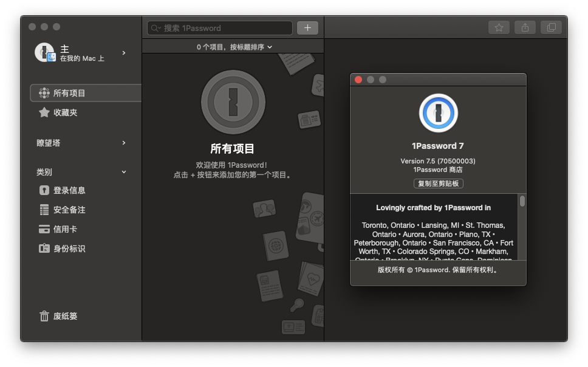The image size is (588, 367).
Task: Expand the 瞭望塔 section chevron
Action: [x=124, y=143]
